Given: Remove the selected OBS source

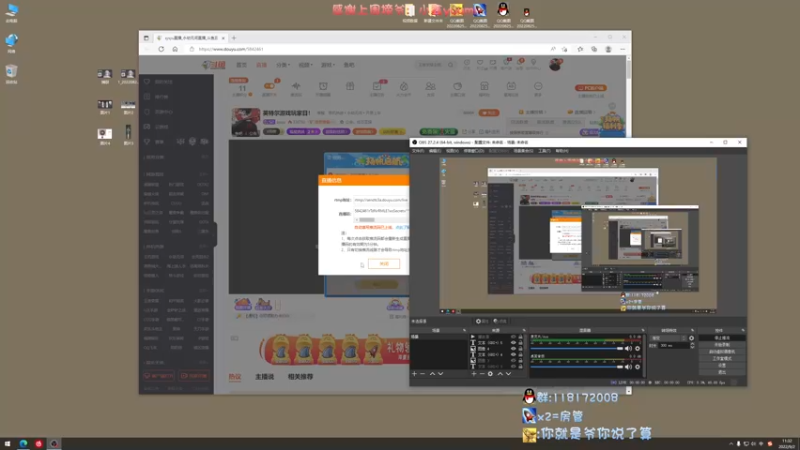Looking at the screenshot, I should 482,374.
